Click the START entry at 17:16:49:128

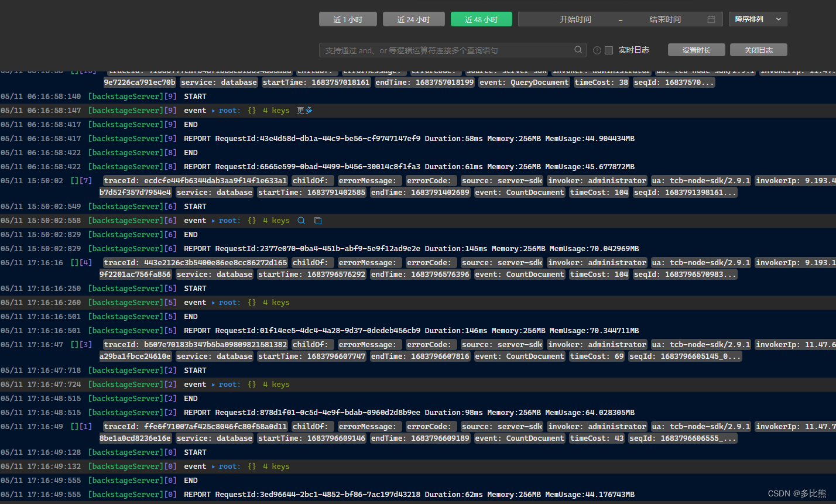195,452
